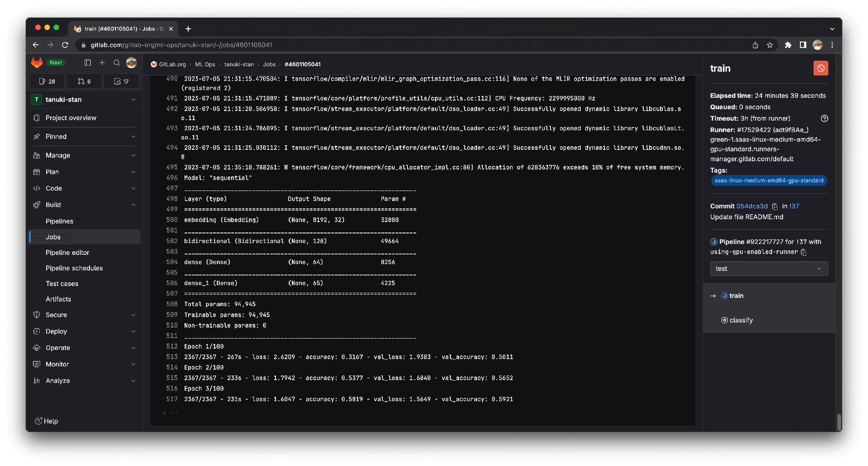Expand the Build section chevron
868x466 pixels.
tap(133, 205)
